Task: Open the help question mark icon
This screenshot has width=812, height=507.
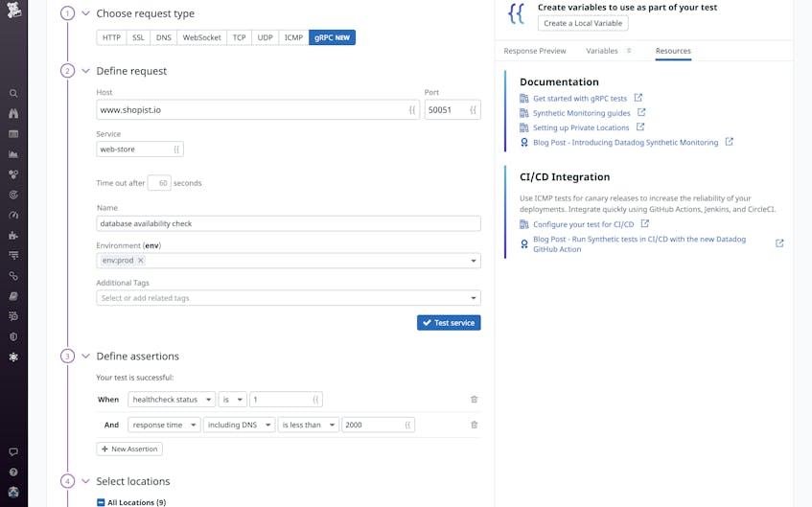Action: pyautogui.click(x=13, y=472)
